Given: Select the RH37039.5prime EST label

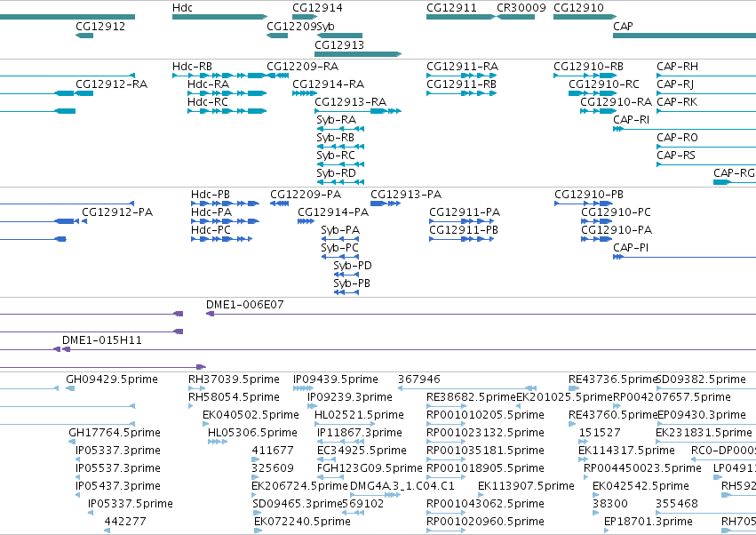Looking at the screenshot, I should pyautogui.click(x=234, y=379).
